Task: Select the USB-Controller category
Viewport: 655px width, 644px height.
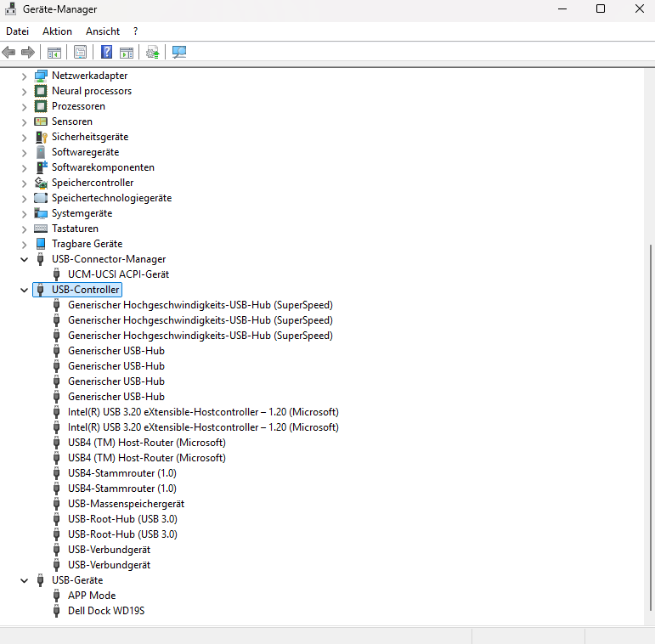Action: coord(85,290)
